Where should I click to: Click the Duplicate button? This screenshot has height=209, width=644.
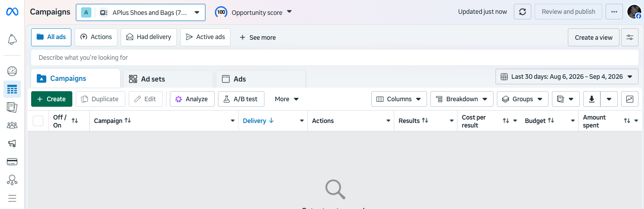click(x=100, y=99)
